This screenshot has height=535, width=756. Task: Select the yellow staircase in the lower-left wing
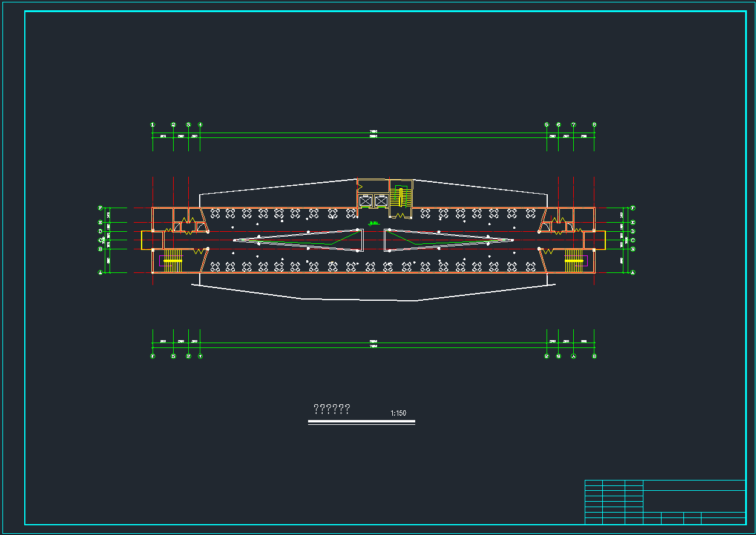(x=173, y=260)
